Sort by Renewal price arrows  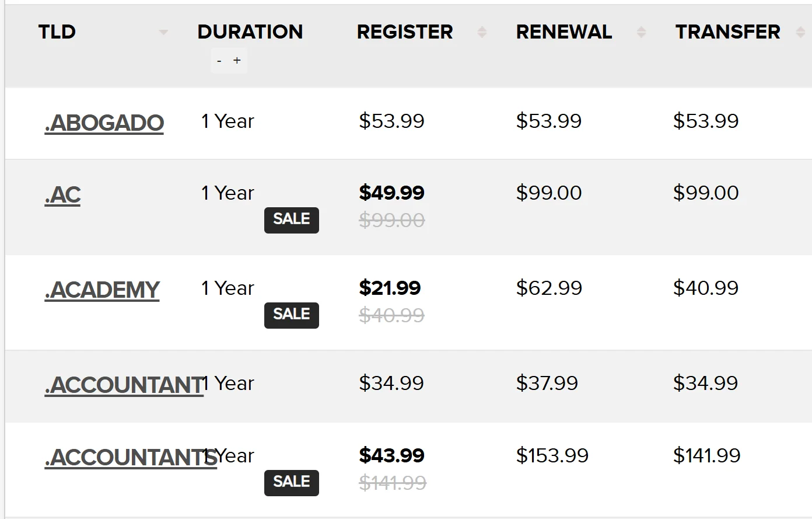641,32
